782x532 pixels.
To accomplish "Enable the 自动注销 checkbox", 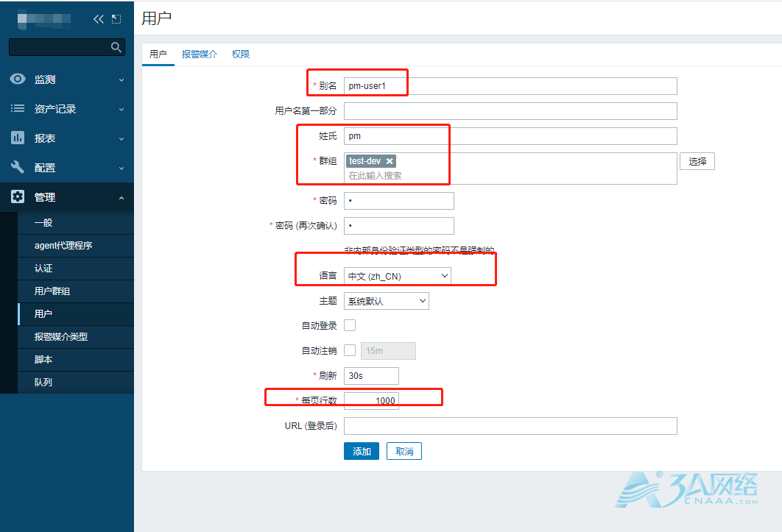I will 350,350.
